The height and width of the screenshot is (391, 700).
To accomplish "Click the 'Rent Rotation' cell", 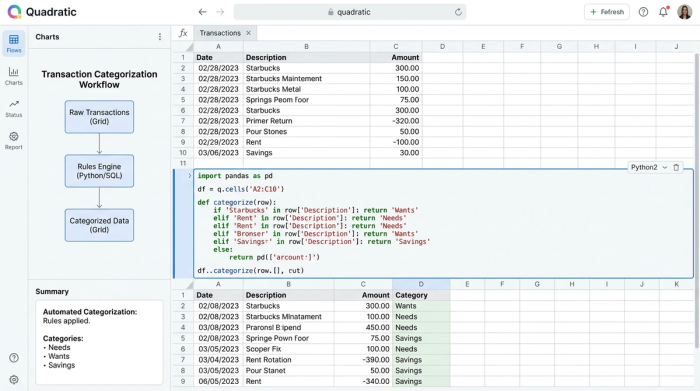I will coord(288,360).
